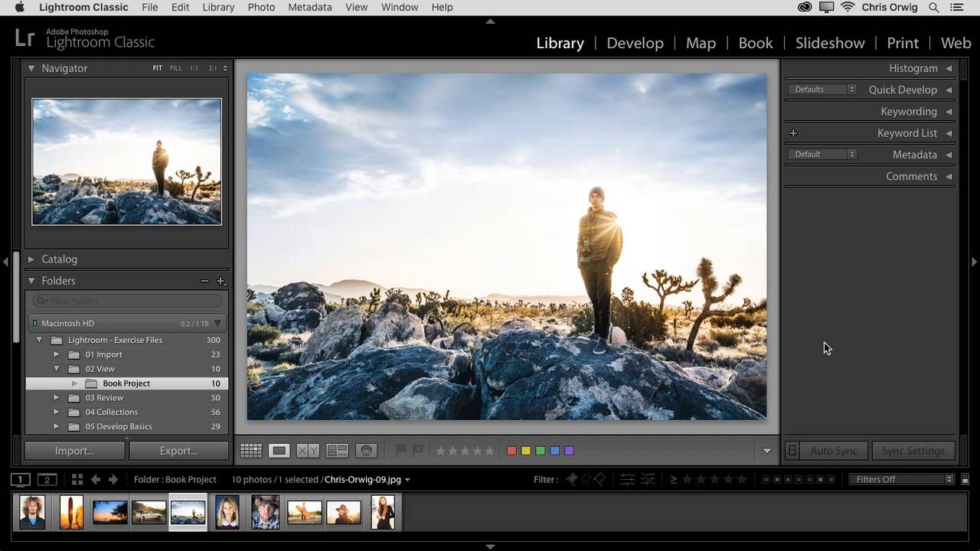
Task: Open People view face icon
Action: coord(367,451)
